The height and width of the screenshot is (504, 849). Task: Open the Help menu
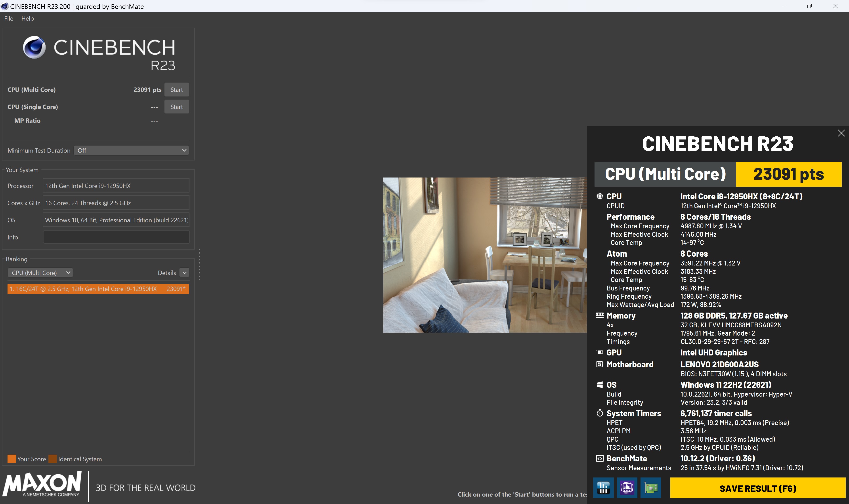coord(27,18)
